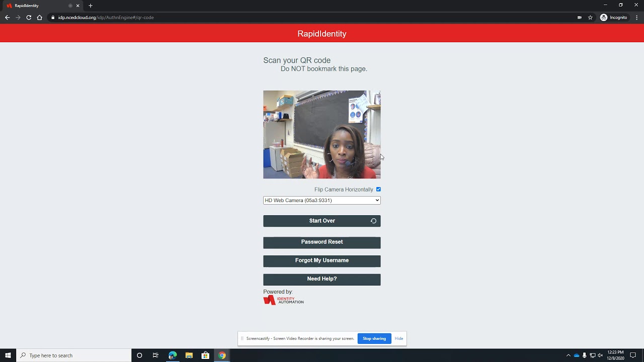Screen dimensions: 644x362
Task: Open the camera permission icon in address bar
Action: pos(580,18)
